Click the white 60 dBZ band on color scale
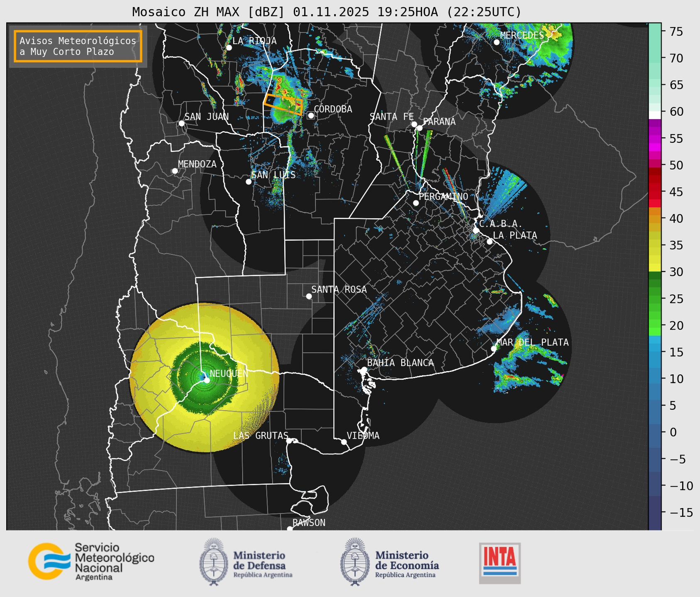The height and width of the screenshot is (597, 700). coord(654,115)
